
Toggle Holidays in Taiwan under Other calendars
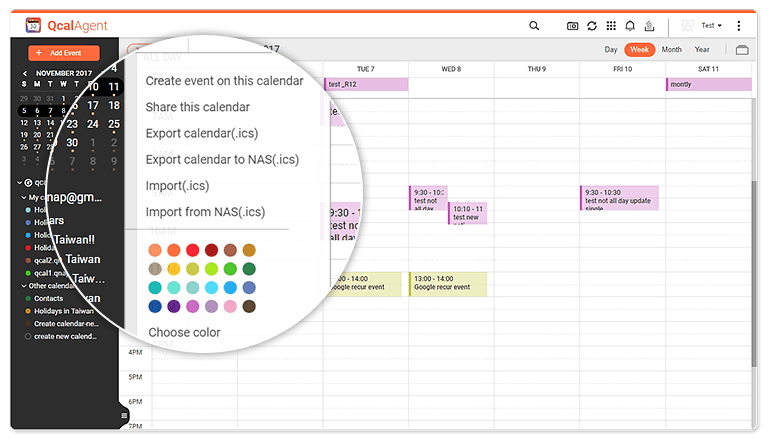[28, 311]
